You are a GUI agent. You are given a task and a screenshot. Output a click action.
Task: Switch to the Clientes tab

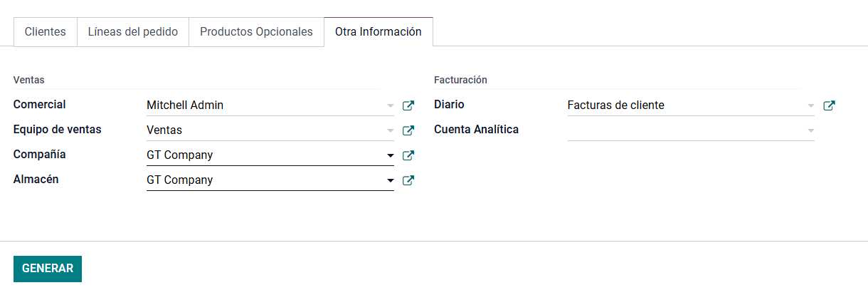(45, 32)
